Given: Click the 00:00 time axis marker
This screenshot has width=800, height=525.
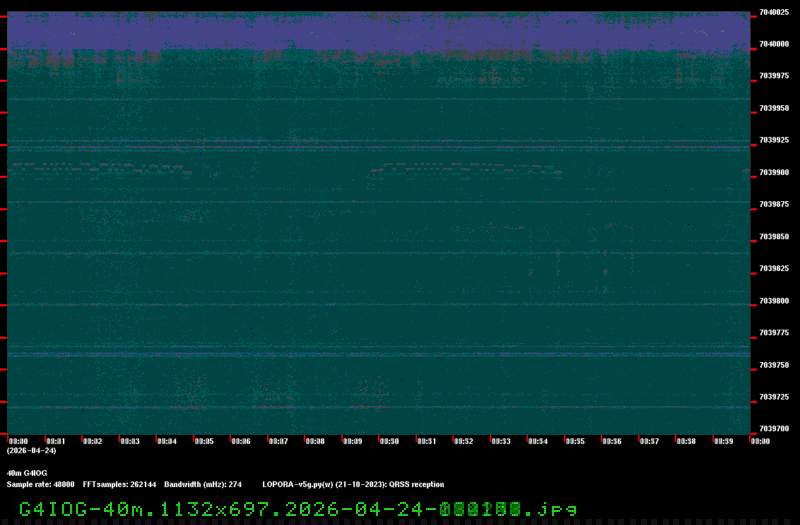Looking at the screenshot, I should [18, 440].
